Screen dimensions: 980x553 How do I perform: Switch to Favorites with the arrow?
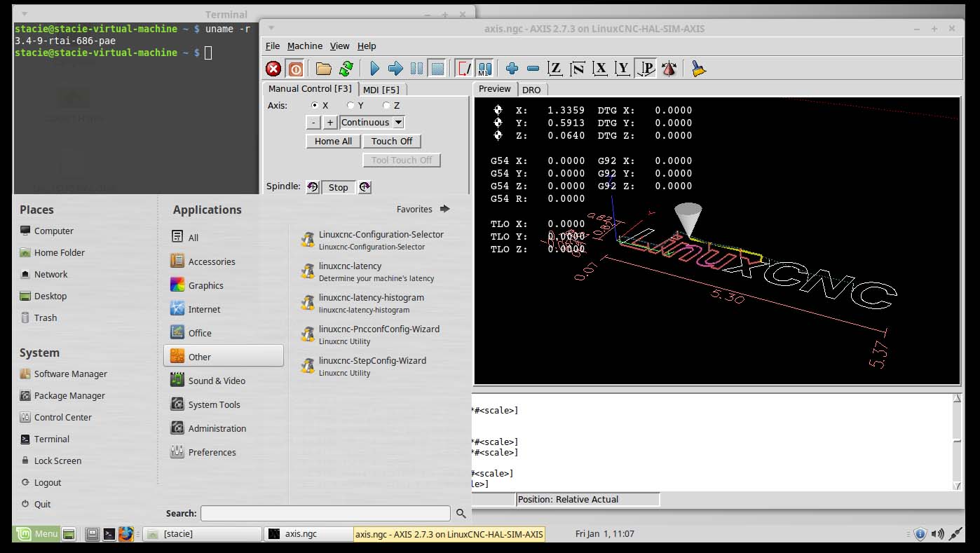click(444, 209)
